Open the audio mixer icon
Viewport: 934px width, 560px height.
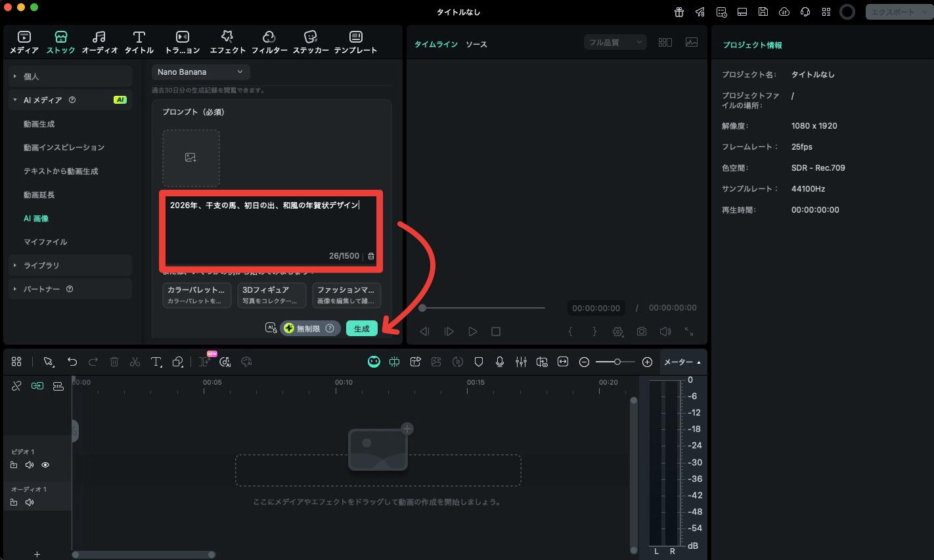tap(521, 362)
